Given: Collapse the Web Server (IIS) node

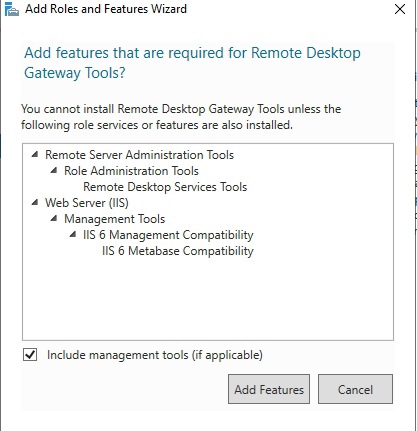Looking at the screenshot, I should [35, 203].
